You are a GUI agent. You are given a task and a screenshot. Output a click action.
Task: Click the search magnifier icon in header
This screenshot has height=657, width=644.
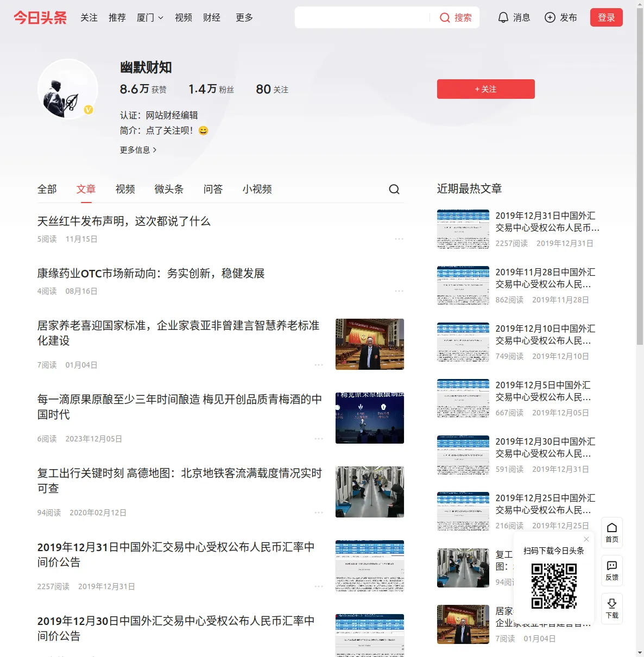[x=445, y=18]
